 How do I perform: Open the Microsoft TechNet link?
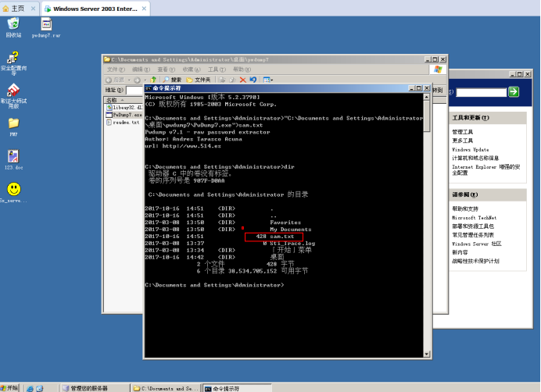pos(474,218)
